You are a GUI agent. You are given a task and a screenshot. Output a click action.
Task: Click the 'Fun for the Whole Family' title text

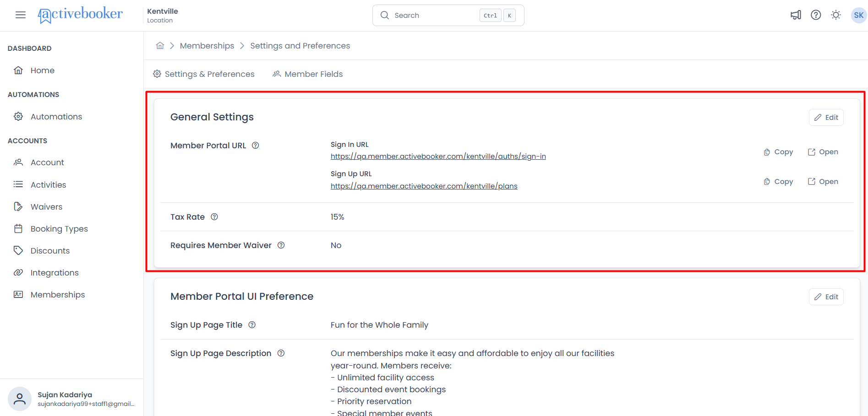(x=379, y=325)
